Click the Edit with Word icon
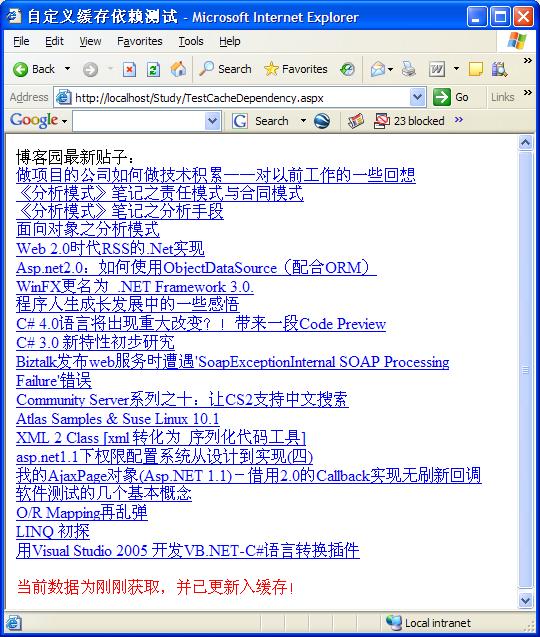 click(437, 69)
